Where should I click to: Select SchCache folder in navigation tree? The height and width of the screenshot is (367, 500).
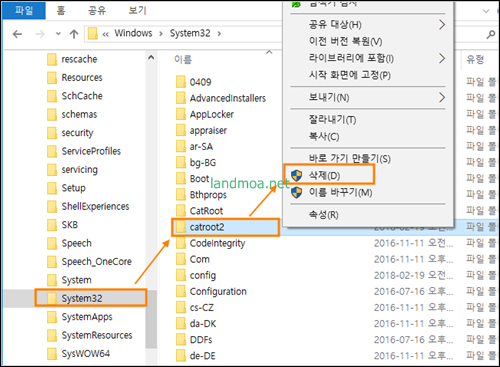(82, 96)
